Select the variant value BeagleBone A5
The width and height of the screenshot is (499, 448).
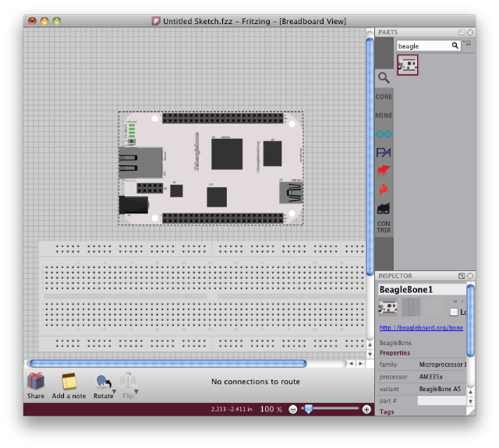tap(440, 389)
